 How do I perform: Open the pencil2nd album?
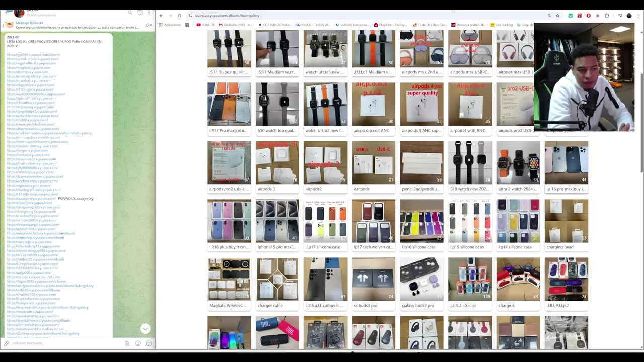[422, 162]
